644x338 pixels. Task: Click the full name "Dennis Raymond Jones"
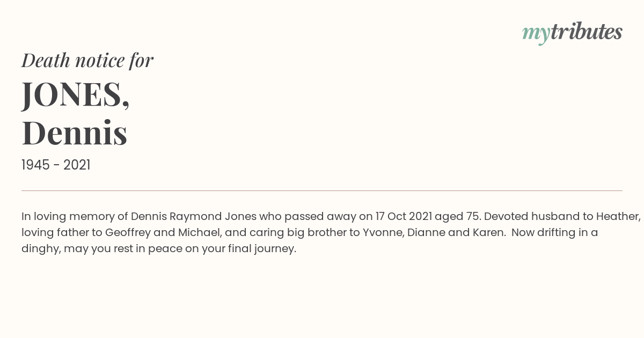(194, 216)
